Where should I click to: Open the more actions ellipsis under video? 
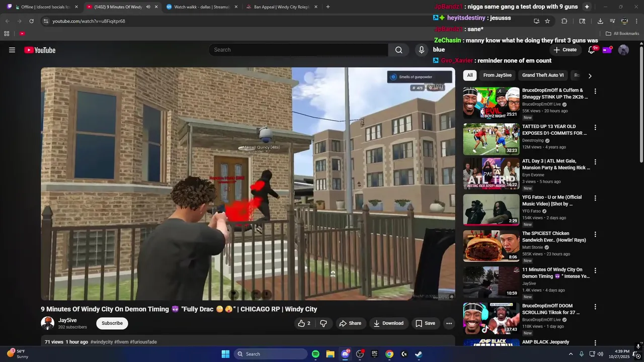pos(449,323)
